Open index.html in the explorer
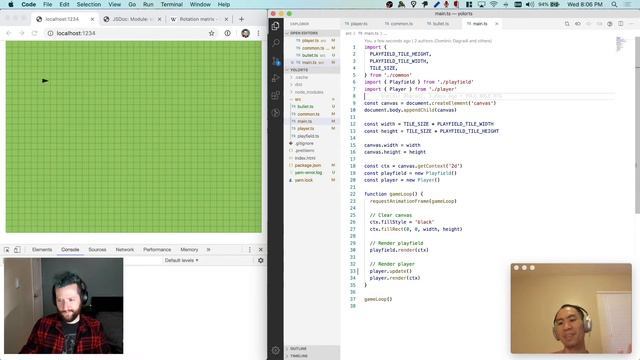This screenshot has height=360, width=640. [x=312, y=158]
